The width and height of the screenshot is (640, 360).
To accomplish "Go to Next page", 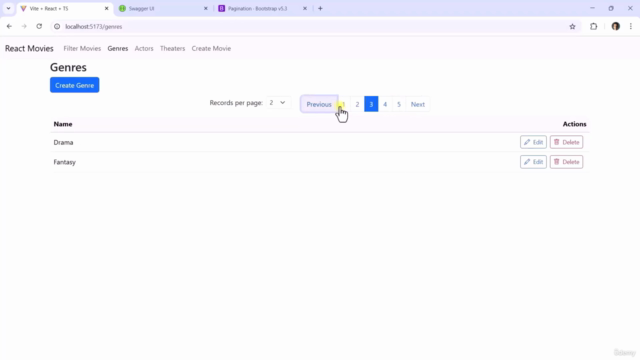I will point(418,104).
